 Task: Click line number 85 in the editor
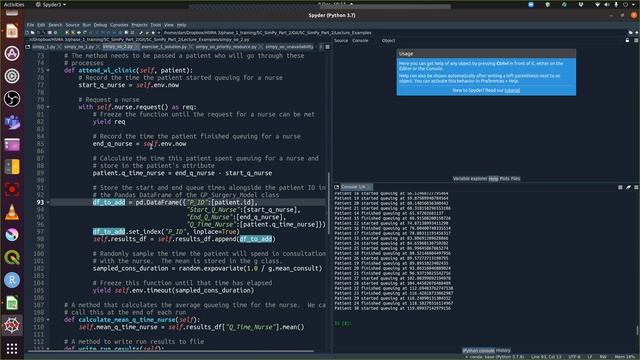(x=40, y=144)
